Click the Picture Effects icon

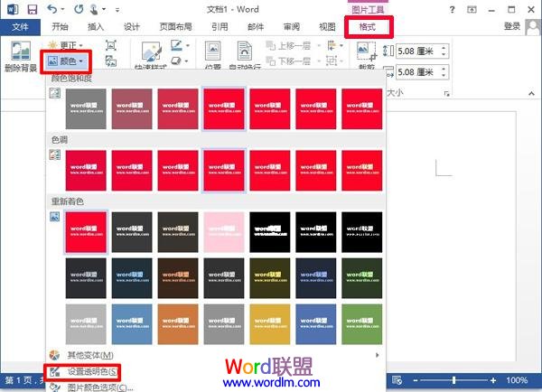pyautogui.click(x=176, y=61)
